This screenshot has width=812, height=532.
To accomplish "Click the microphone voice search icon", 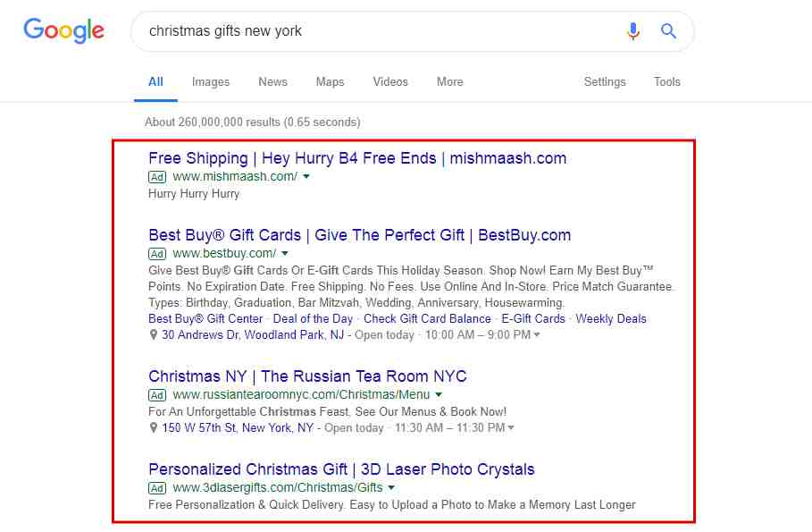I will [633, 31].
